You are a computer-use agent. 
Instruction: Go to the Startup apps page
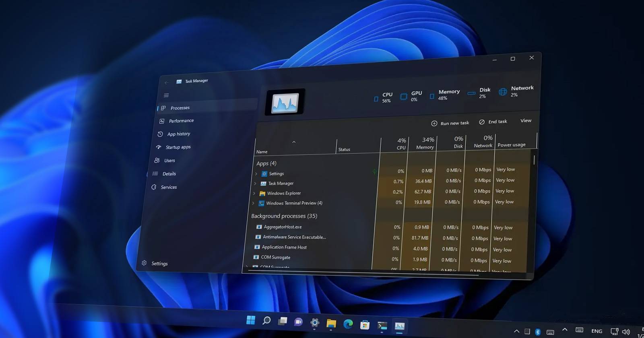pyautogui.click(x=178, y=147)
